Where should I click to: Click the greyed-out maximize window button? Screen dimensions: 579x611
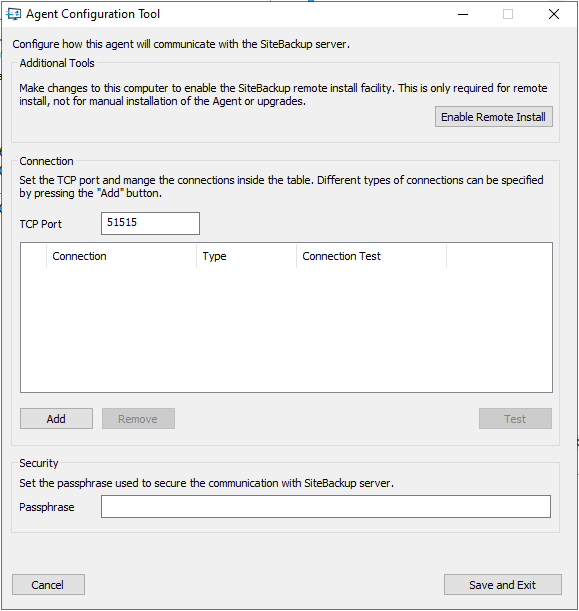[508, 14]
